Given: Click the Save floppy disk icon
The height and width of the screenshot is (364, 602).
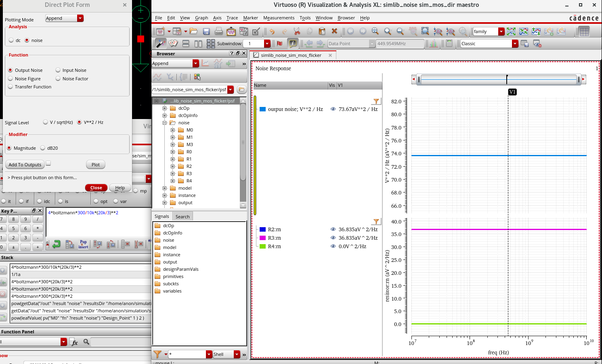Looking at the screenshot, I should (x=206, y=31).
